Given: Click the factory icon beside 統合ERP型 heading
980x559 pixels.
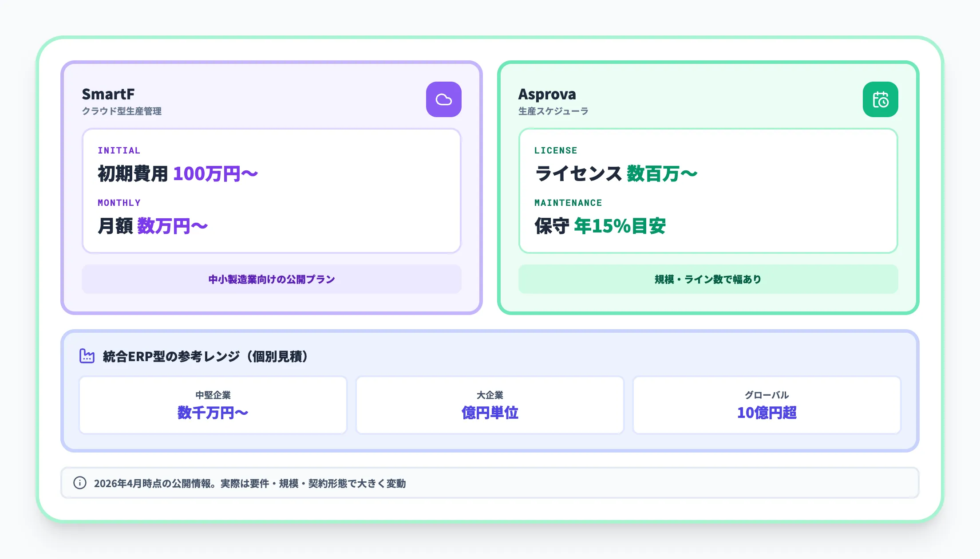Looking at the screenshot, I should [x=87, y=356].
